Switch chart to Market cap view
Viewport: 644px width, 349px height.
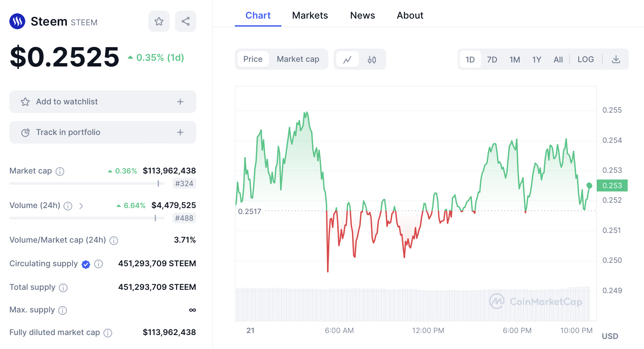tap(298, 59)
